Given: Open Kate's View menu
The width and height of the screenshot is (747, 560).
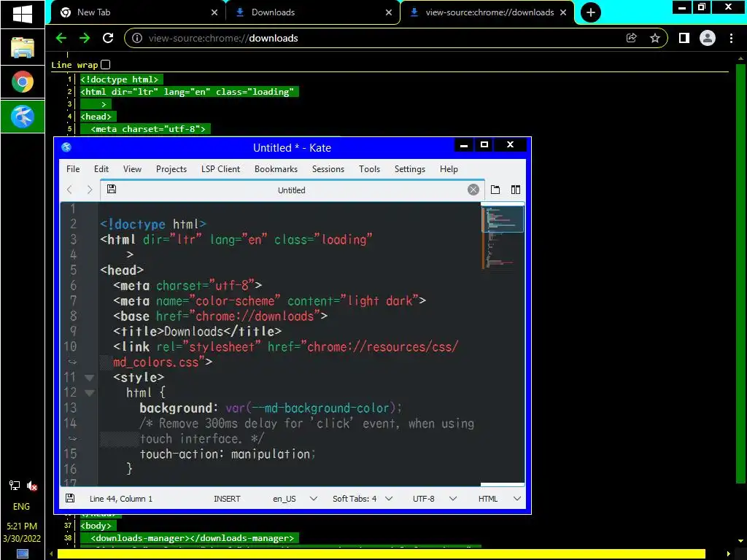Looking at the screenshot, I should 132,169.
